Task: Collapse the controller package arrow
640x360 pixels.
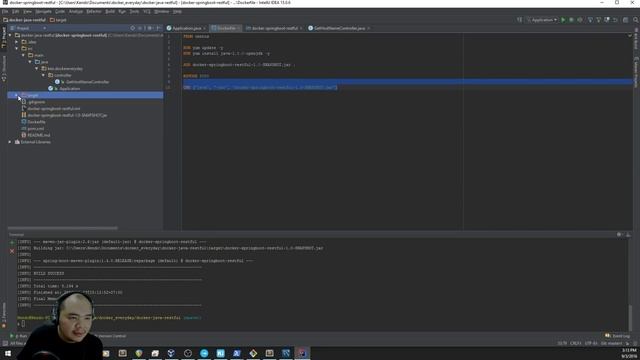Action: point(43,75)
